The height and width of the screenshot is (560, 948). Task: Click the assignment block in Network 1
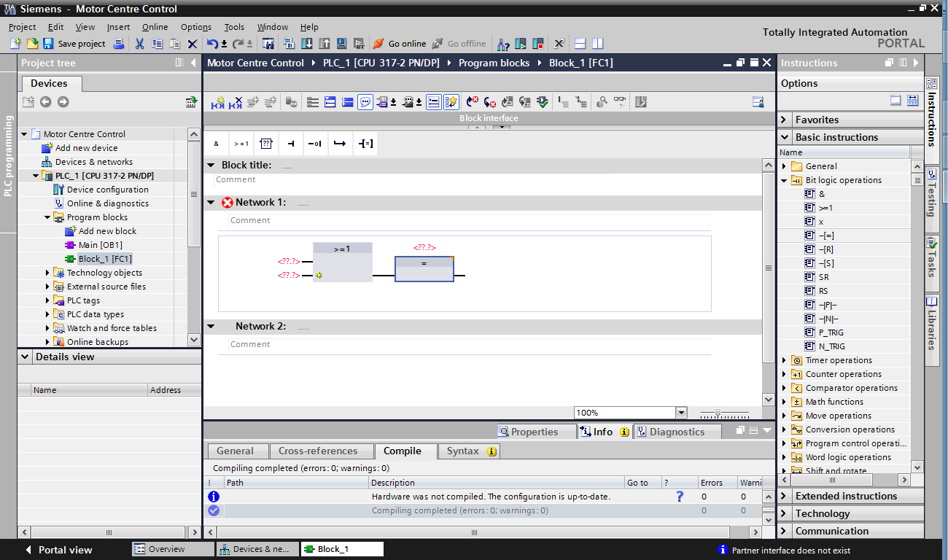coord(424,268)
